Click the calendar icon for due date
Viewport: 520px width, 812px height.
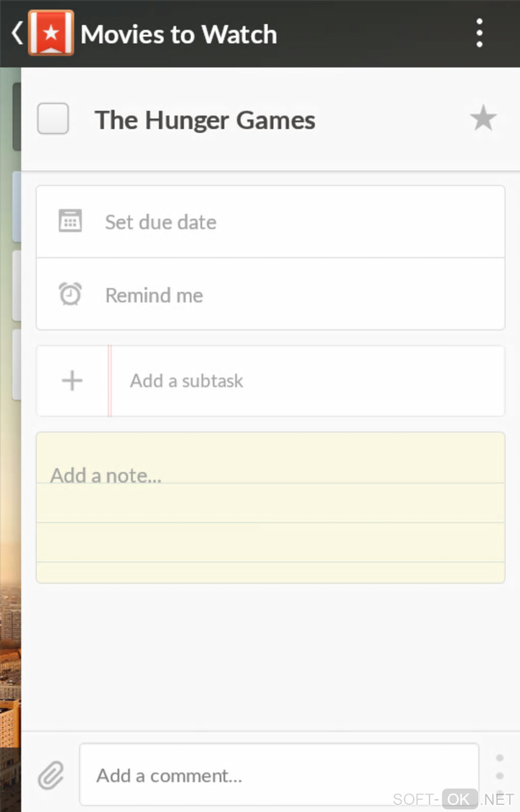pos(70,221)
